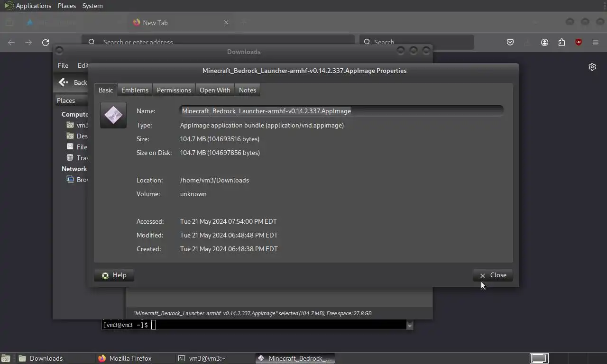607x364 pixels.
Task: Open the Permissions tab
Action: coord(174,90)
